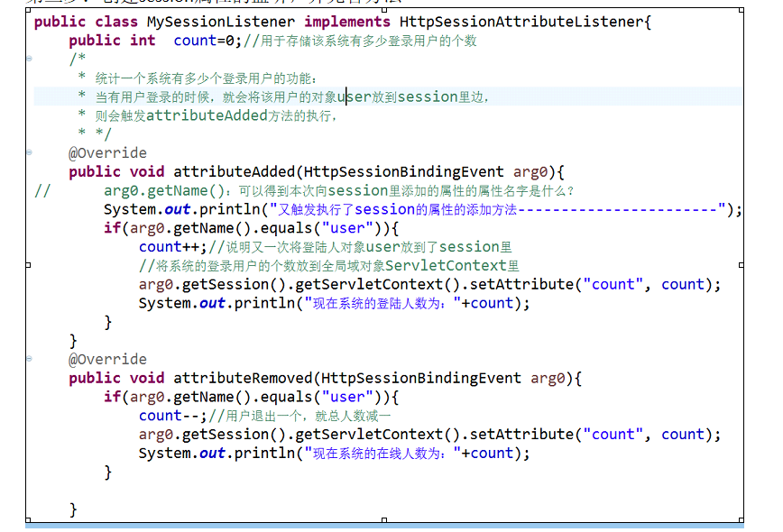Collapse the fold marker beside the first @Override
783x532 pixels.
30,152
